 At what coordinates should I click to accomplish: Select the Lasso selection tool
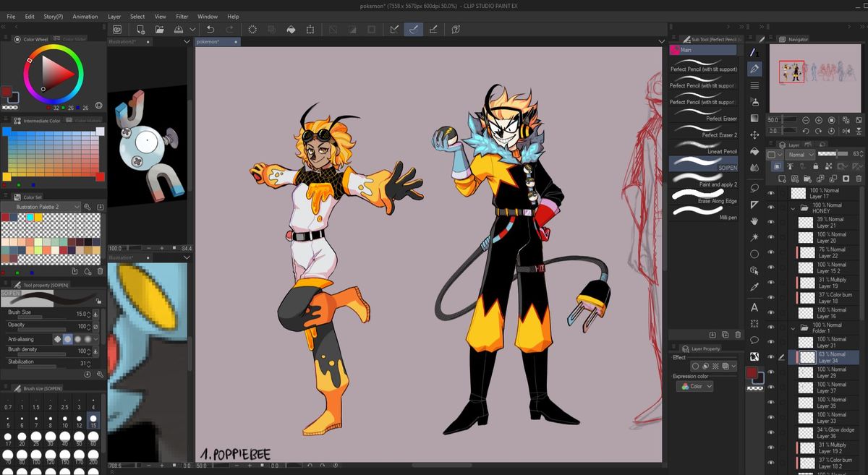coord(754,188)
